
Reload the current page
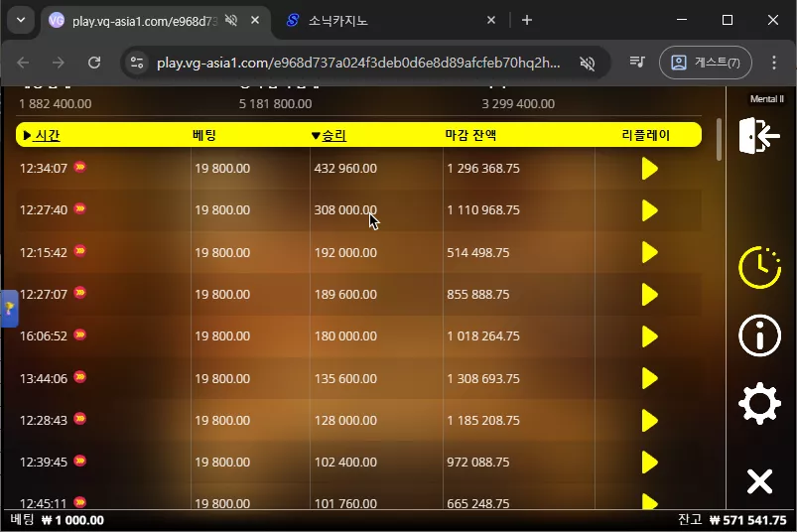[94, 63]
